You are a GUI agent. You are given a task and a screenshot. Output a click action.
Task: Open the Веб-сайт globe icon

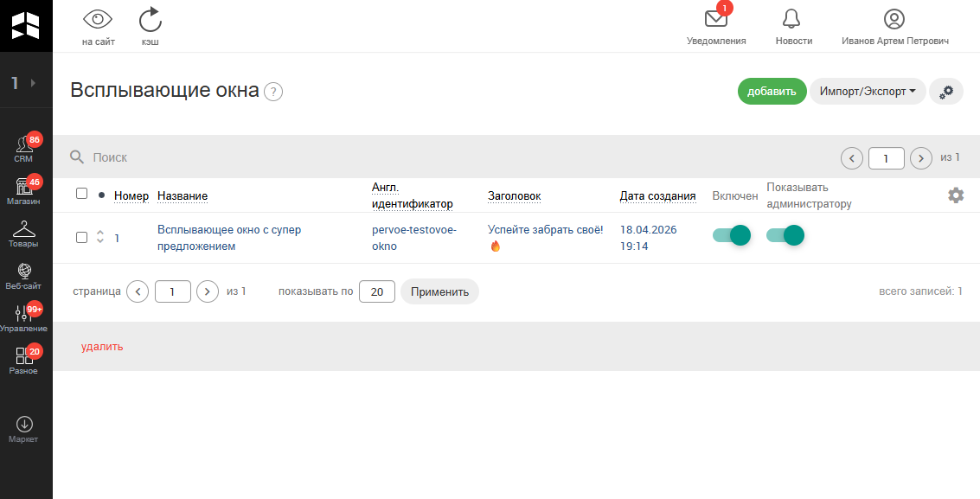point(24,273)
